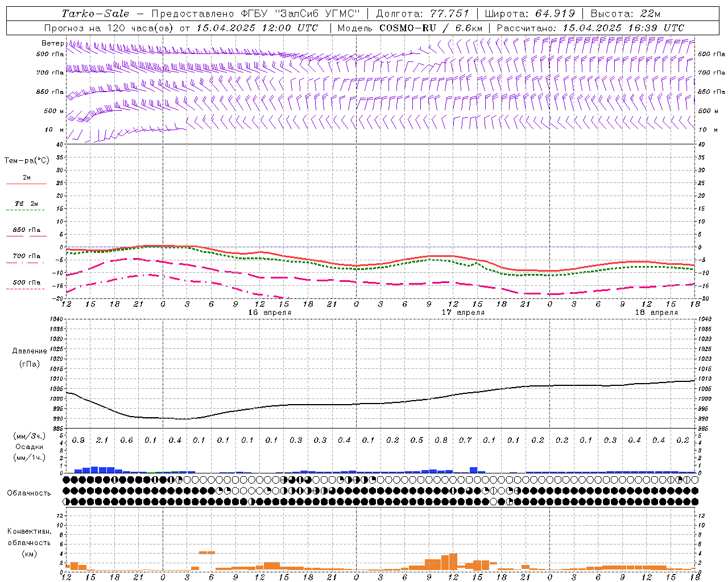The height and width of the screenshot is (582, 728).
Task: Select the elevation text Высота: 22м
Action: click(626, 14)
